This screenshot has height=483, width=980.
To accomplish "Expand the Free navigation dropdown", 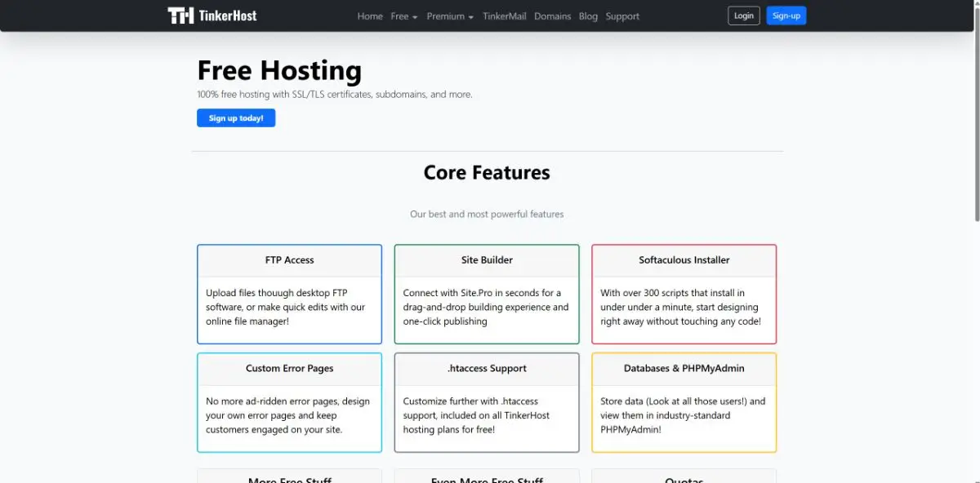I will click(403, 16).
